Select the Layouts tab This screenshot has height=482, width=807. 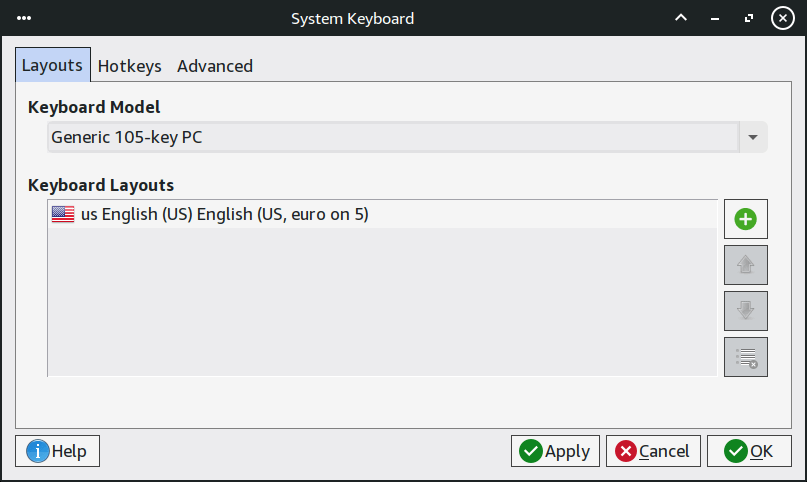[x=52, y=66]
